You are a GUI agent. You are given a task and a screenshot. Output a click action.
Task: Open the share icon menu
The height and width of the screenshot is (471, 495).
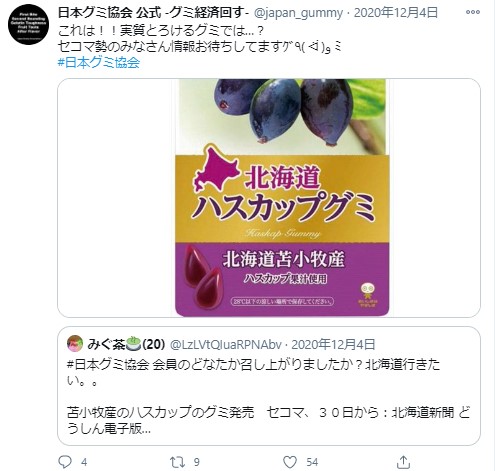point(403,462)
